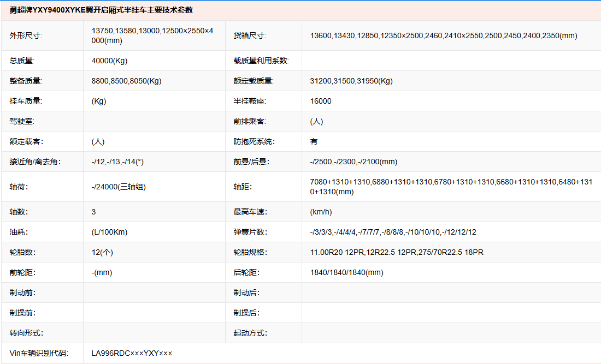Select the 前悬/后悬 label
601x364 pixels.
[251, 162]
